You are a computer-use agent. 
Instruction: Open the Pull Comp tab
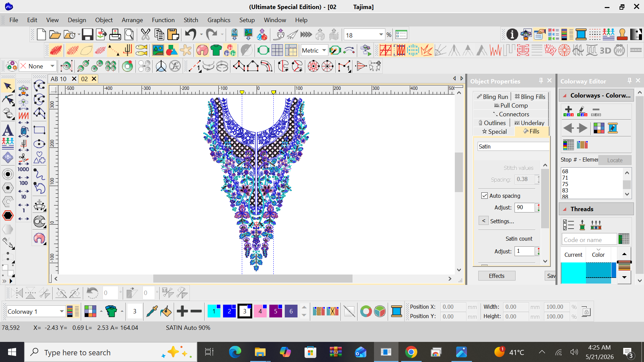(511, 106)
